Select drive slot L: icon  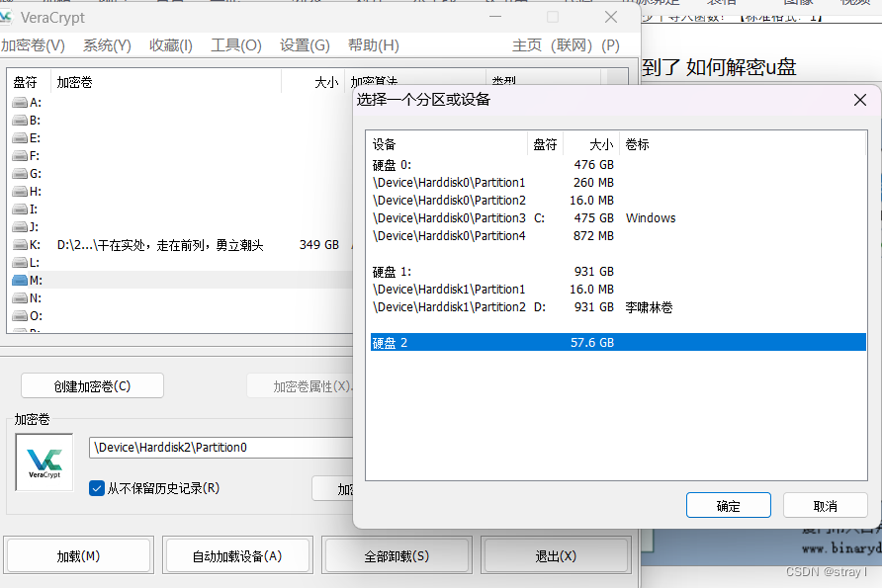point(20,263)
